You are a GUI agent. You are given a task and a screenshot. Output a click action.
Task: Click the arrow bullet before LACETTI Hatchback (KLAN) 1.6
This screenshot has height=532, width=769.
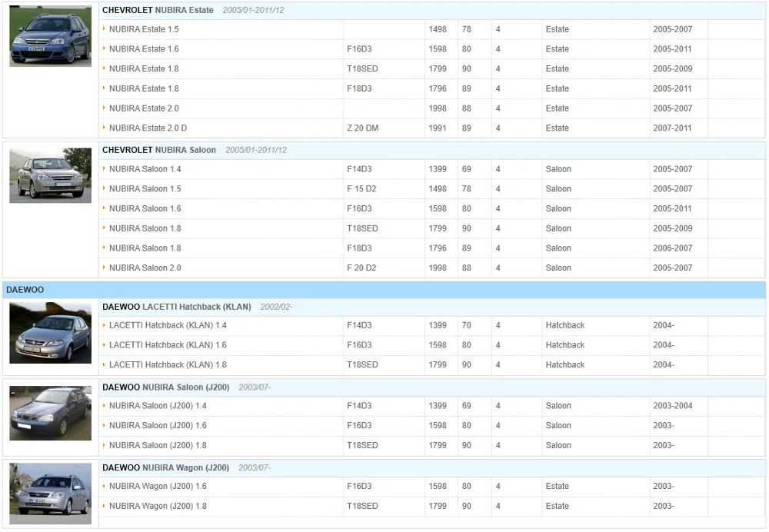[x=105, y=345]
